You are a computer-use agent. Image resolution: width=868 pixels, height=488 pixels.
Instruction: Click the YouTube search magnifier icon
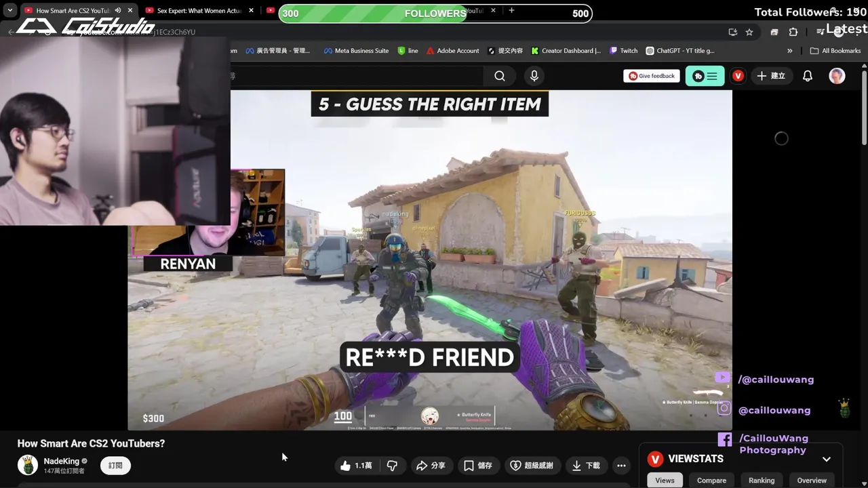tap(500, 76)
